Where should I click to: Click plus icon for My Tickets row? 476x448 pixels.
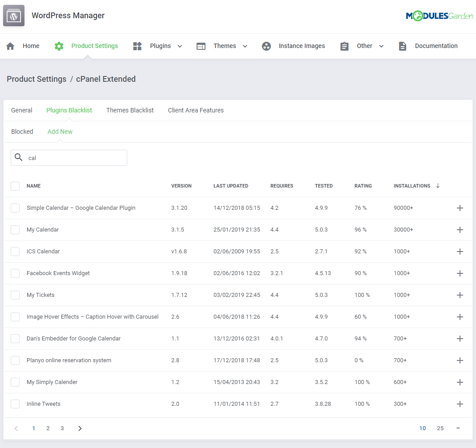tap(460, 295)
